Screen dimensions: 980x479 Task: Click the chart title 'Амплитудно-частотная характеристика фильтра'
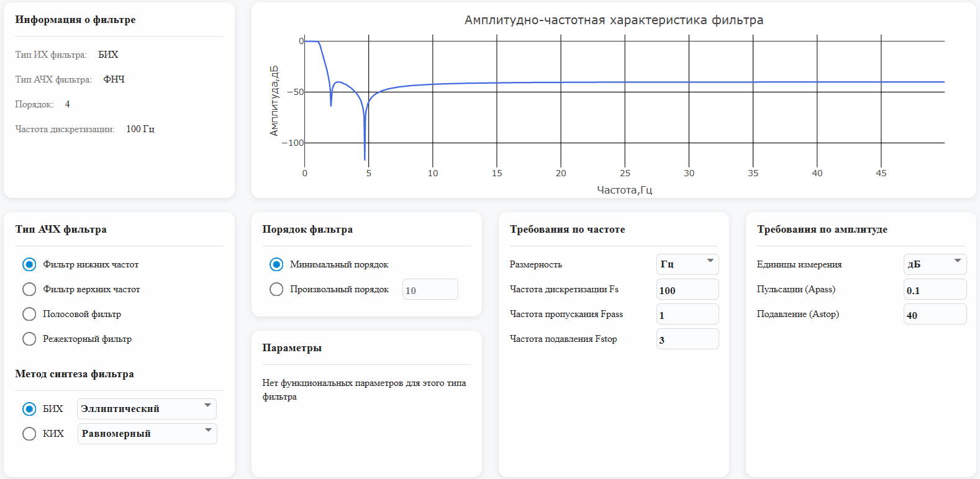pos(614,20)
